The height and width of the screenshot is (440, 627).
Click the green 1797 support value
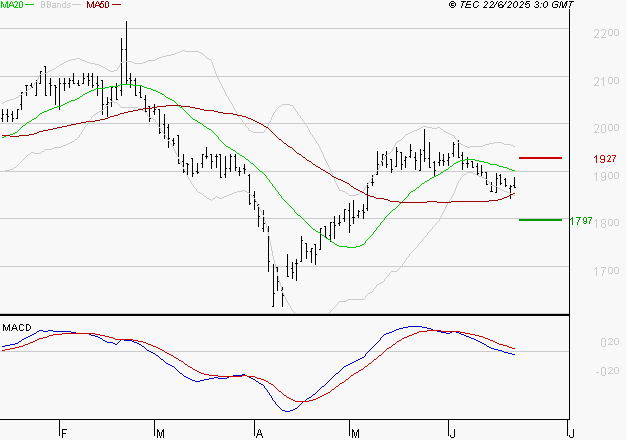581,220
